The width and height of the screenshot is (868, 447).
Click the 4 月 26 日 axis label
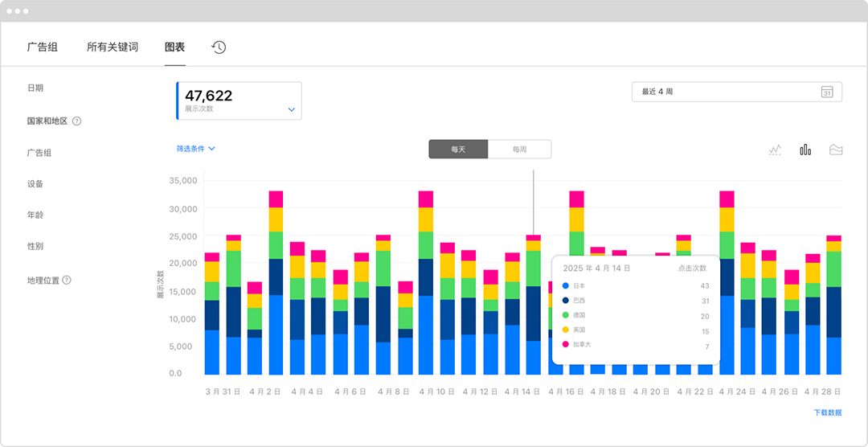780,391
